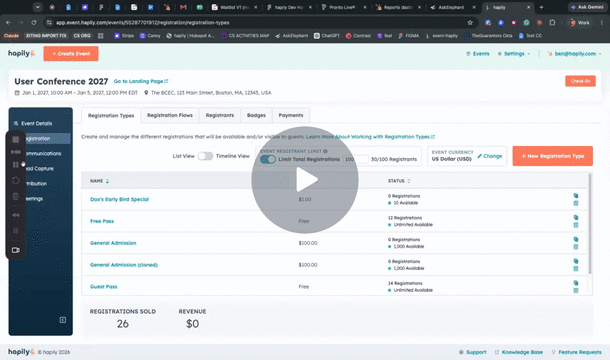Collapse the sidebar using the bottom panel icon
Image resolution: width=610 pixels, height=360 pixels.
coord(62,320)
